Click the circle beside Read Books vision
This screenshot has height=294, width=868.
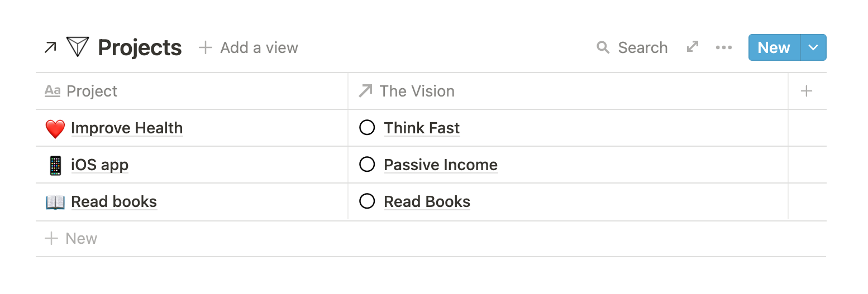(x=367, y=201)
